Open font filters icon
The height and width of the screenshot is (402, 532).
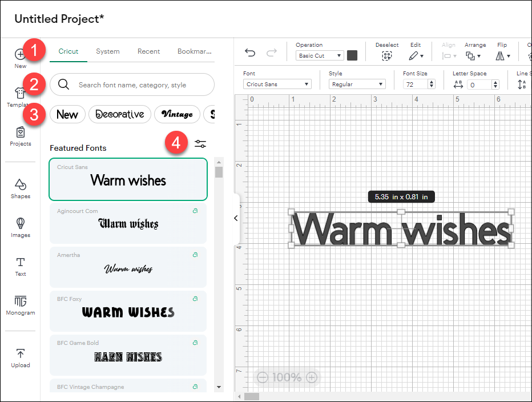pos(200,144)
